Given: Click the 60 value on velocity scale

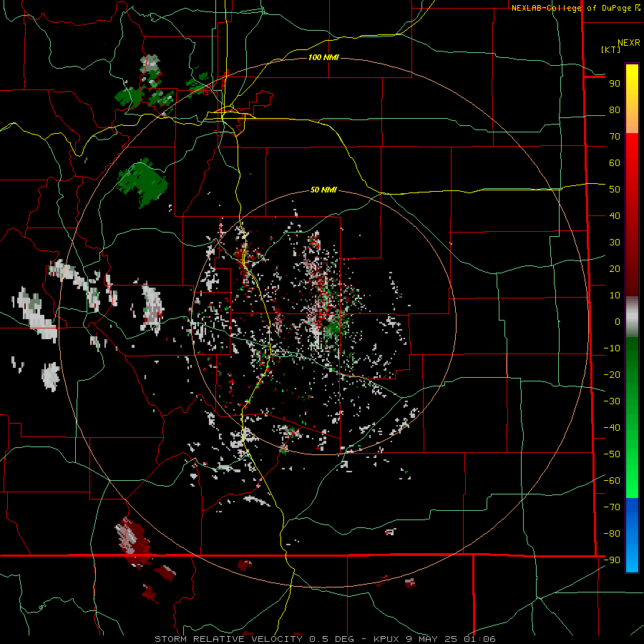Looking at the screenshot, I should pyautogui.click(x=615, y=163).
